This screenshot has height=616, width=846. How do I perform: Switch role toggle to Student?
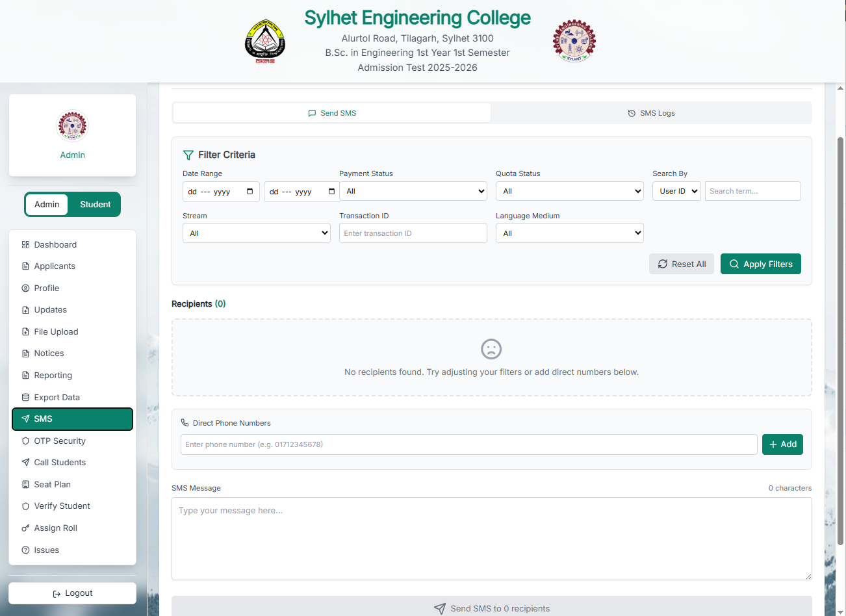point(95,204)
